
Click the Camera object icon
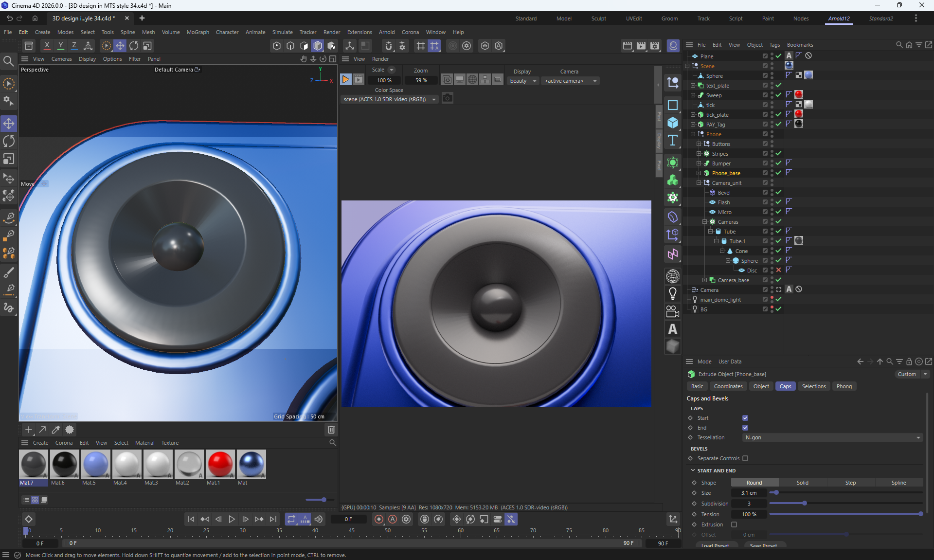pyautogui.click(x=673, y=311)
